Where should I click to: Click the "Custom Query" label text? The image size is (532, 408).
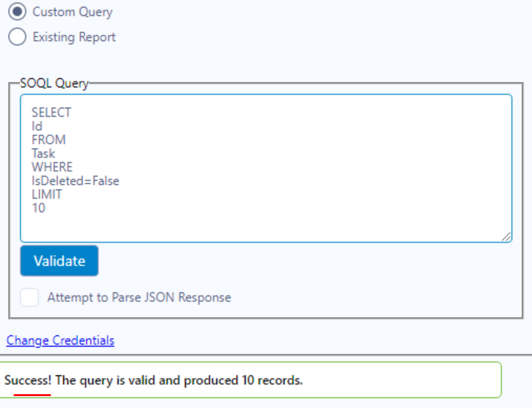[x=72, y=13]
